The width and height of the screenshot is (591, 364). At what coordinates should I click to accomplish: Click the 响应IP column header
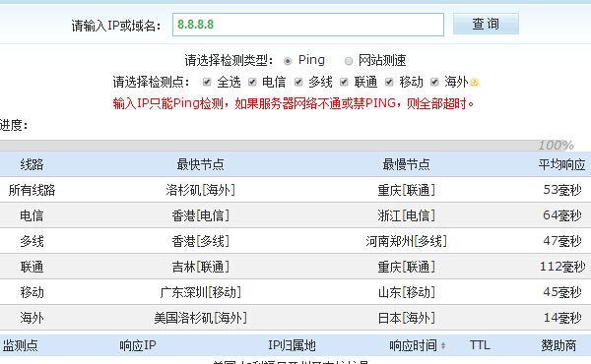(138, 345)
